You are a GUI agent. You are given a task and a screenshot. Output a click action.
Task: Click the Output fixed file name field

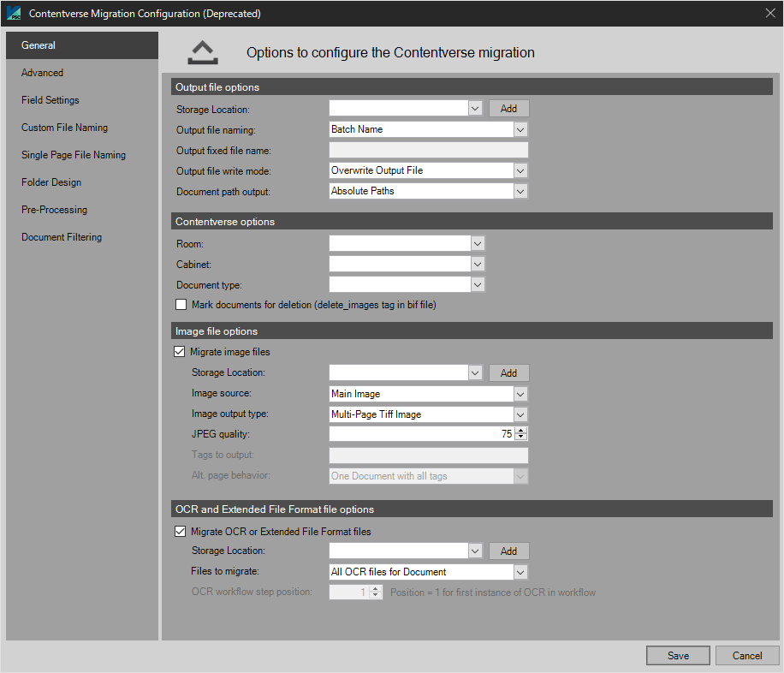click(x=429, y=150)
